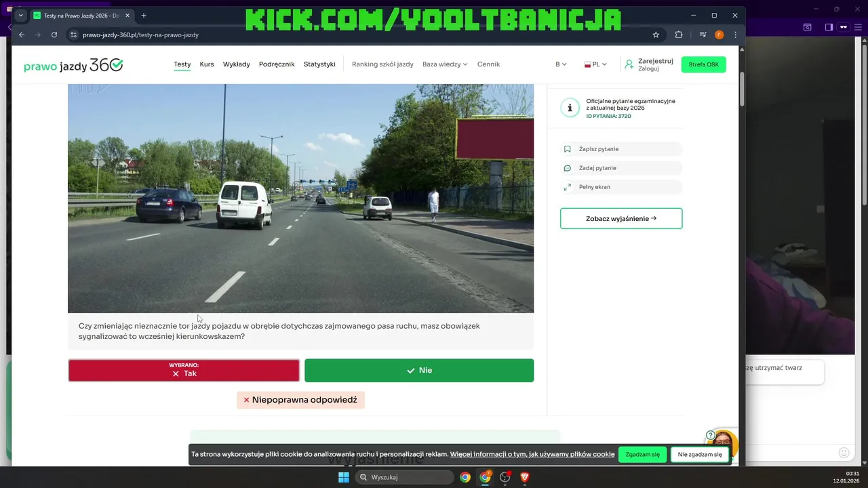This screenshot has height=488, width=868.
Task: Open the OBS Studio taskbar icon
Action: tap(505, 477)
